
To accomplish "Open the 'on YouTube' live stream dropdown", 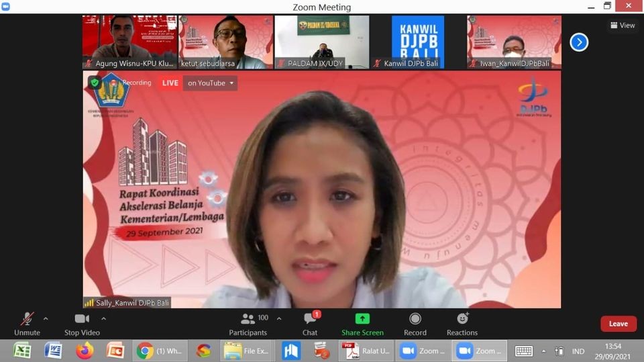I will 211,83.
